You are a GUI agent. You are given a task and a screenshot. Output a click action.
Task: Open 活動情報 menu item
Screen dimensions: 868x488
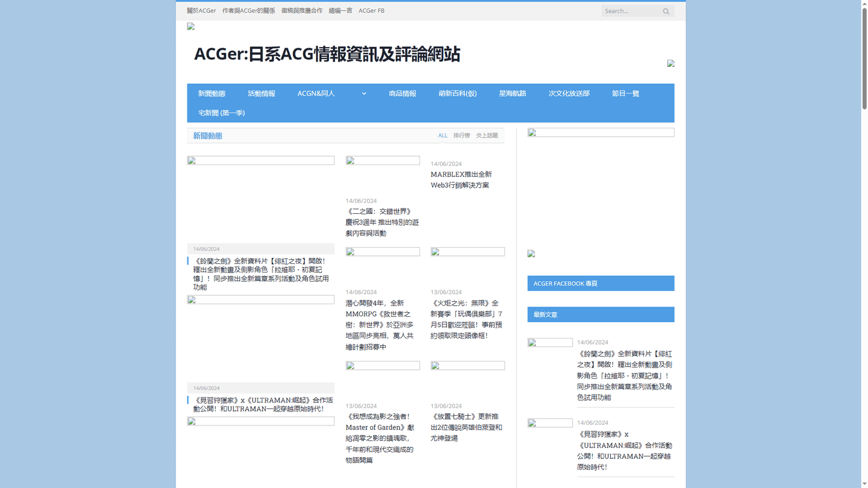pyautogui.click(x=261, y=93)
